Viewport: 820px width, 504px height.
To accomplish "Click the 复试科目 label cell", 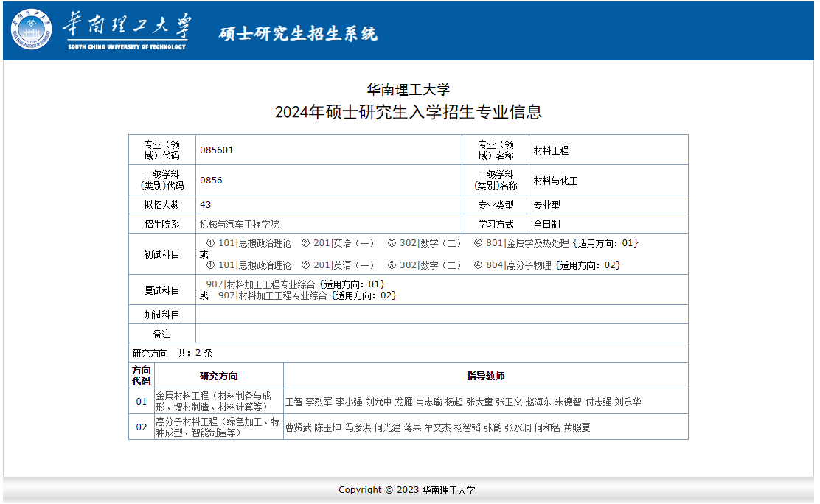I will pyautogui.click(x=162, y=290).
